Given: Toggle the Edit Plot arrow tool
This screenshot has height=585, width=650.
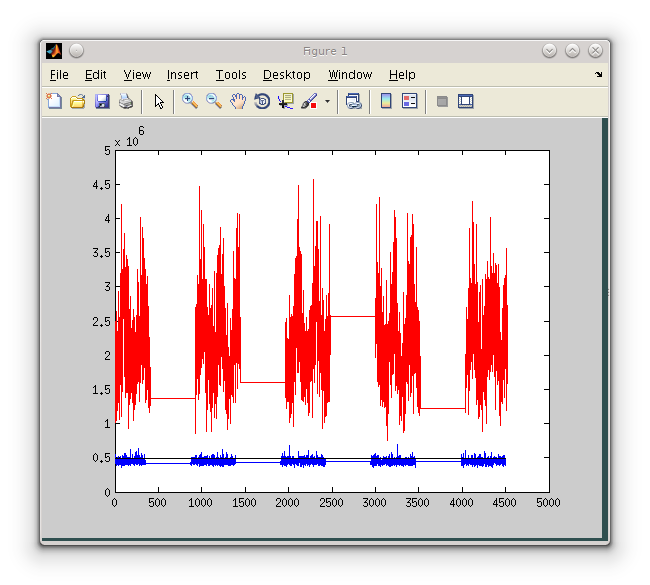Looking at the screenshot, I should [158, 101].
